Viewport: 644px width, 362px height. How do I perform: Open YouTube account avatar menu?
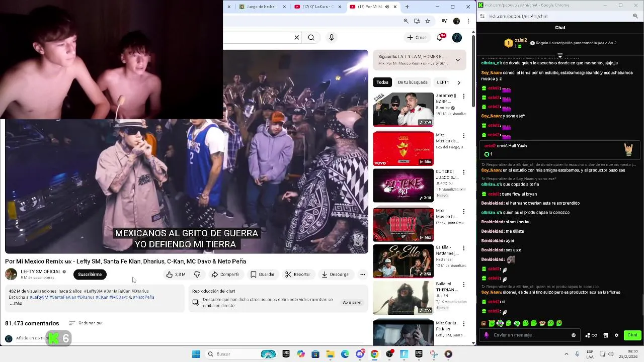pos(457,37)
